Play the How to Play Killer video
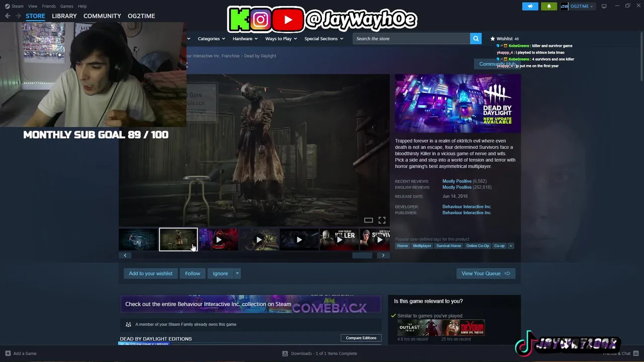This screenshot has height=362, width=644. (x=339, y=240)
